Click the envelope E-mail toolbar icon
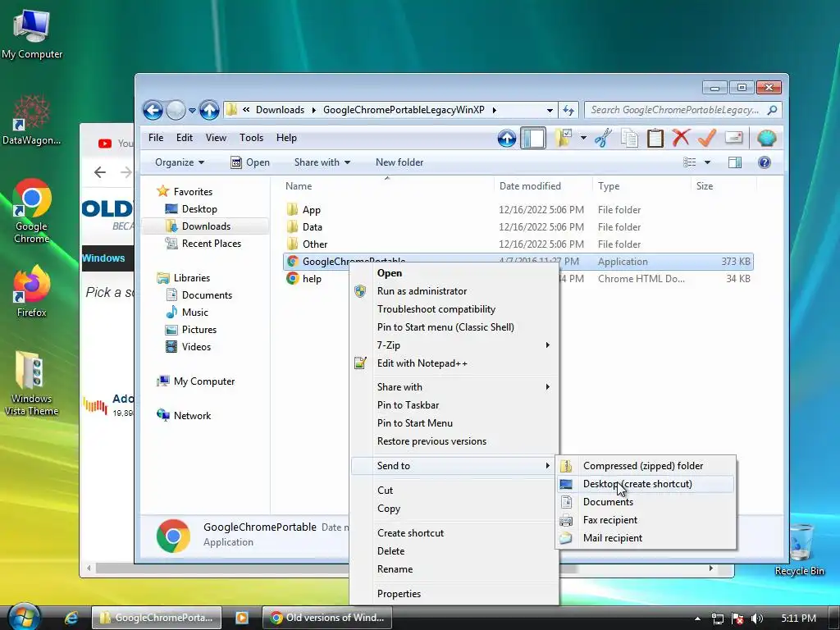This screenshot has width=840, height=630. [x=734, y=138]
